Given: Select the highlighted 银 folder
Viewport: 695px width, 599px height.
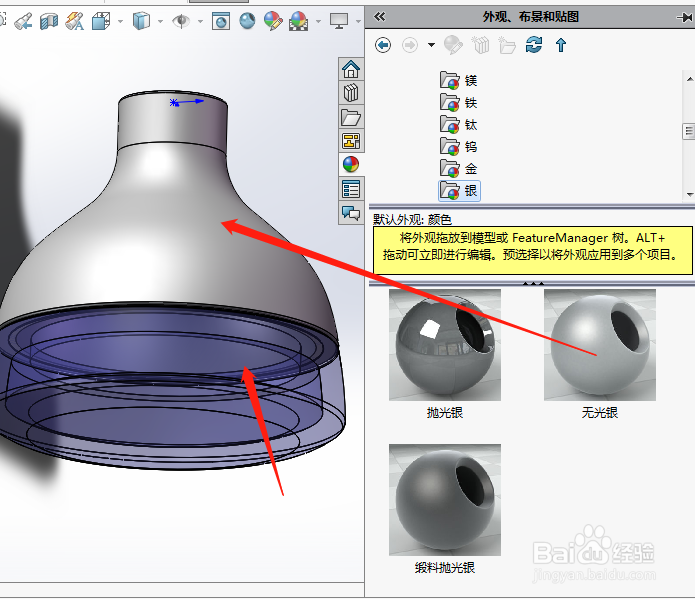Looking at the screenshot, I should [x=459, y=191].
